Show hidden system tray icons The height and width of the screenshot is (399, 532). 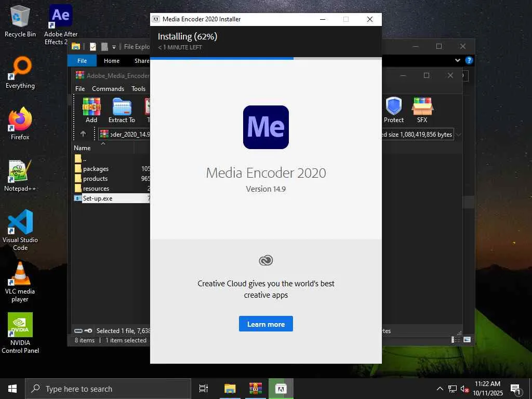point(440,389)
